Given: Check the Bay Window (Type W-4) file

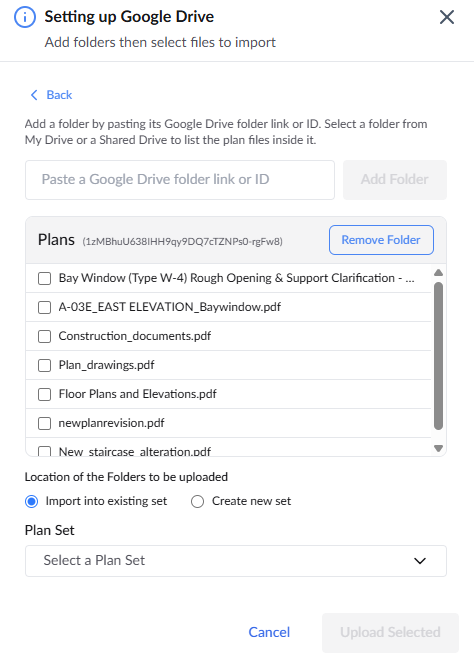Looking at the screenshot, I should tap(45, 278).
